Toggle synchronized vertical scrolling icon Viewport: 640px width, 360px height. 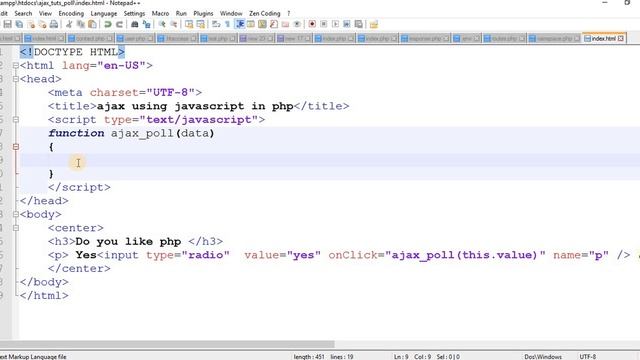(189, 24)
